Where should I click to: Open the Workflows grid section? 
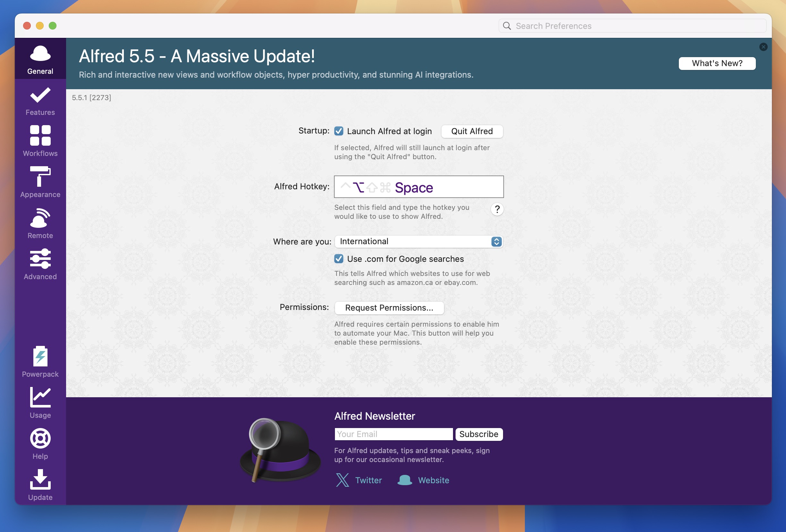[40, 142]
